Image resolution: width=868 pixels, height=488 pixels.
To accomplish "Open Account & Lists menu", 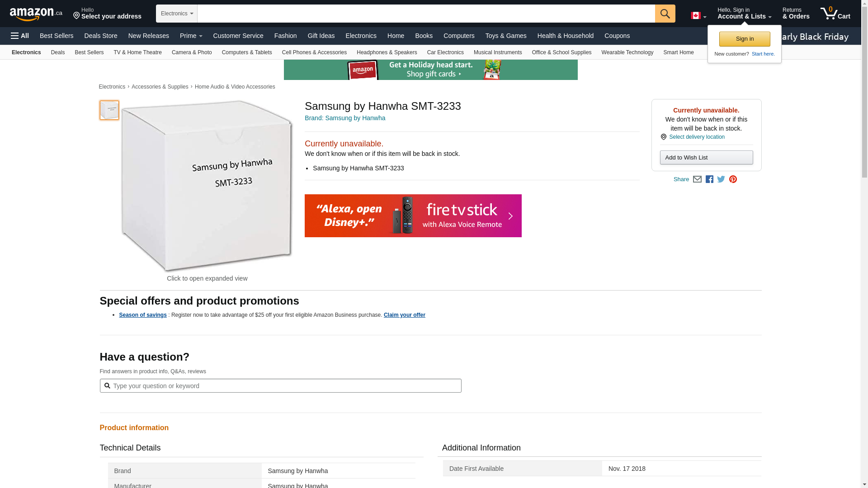I will [x=744, y=14].
